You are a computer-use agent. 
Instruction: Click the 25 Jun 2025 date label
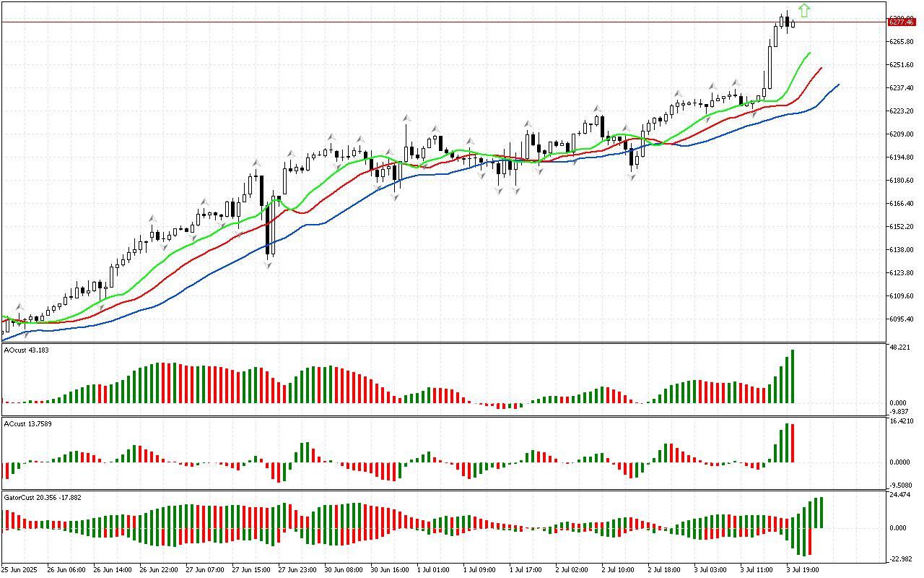click(x=19, y=569)
